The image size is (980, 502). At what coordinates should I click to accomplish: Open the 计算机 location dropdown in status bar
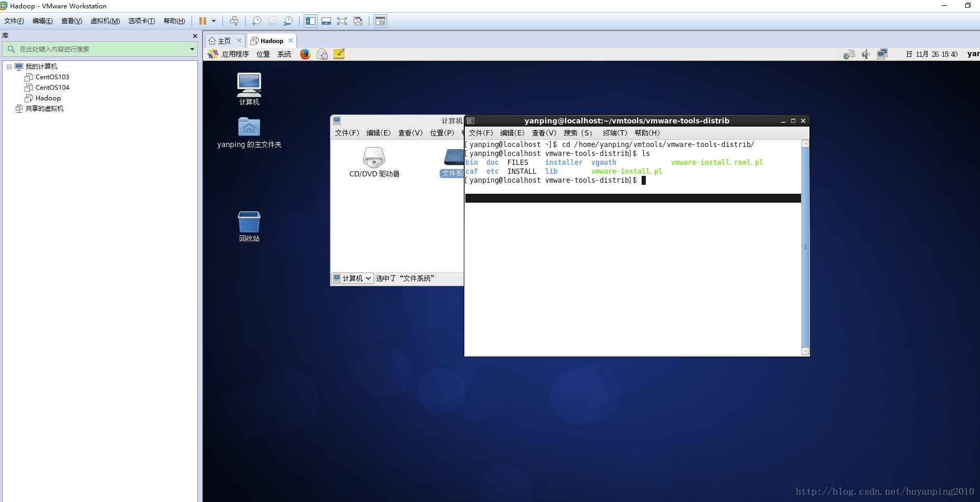click(353, 278)
